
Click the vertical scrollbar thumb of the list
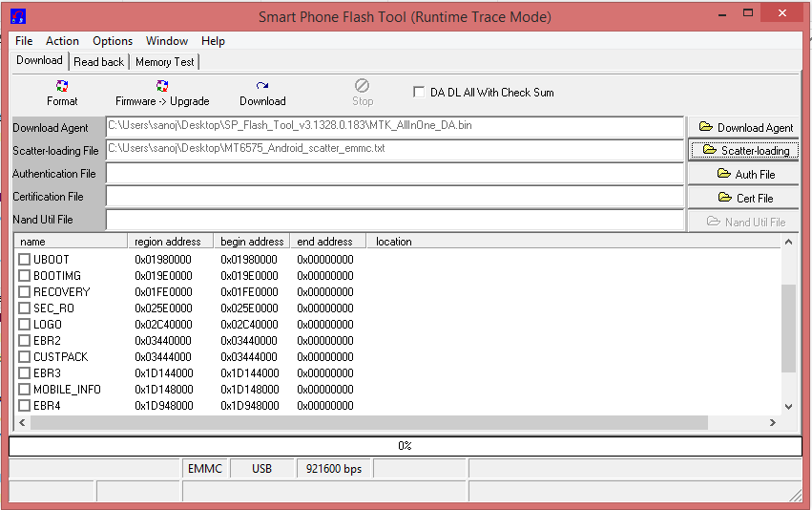coord(788,329)
